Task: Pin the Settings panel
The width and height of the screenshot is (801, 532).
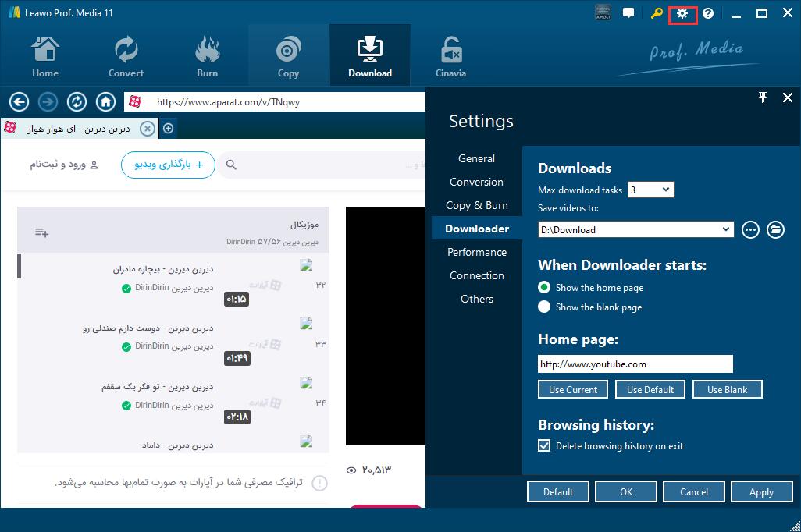Action: (763, 97)
